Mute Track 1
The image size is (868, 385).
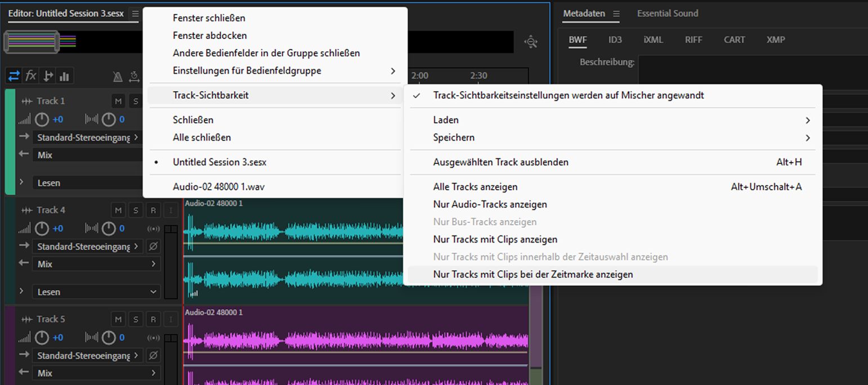pos(118,101)
